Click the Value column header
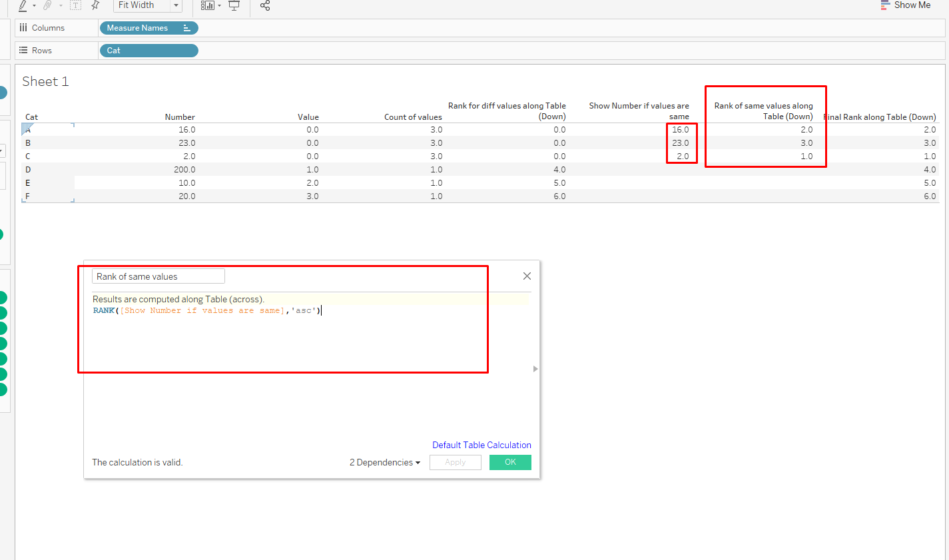 click(308, 117)
